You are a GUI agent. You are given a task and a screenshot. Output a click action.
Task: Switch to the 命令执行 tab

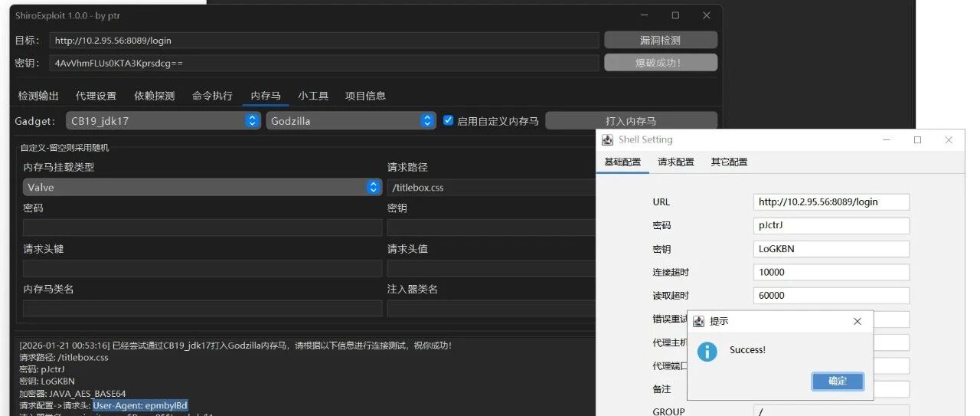212,96
